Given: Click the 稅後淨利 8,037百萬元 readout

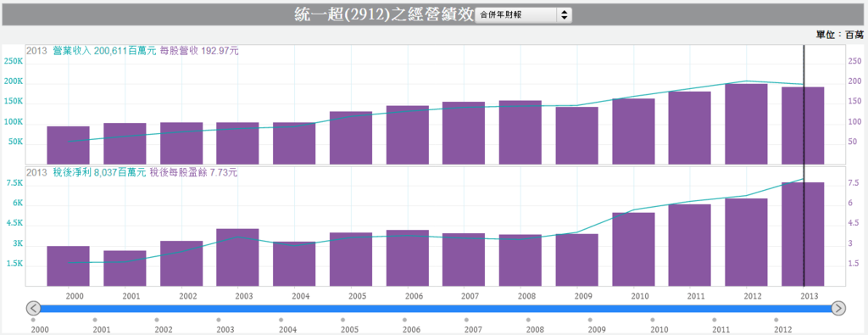Looking at the screenshot, I should 100,173.
